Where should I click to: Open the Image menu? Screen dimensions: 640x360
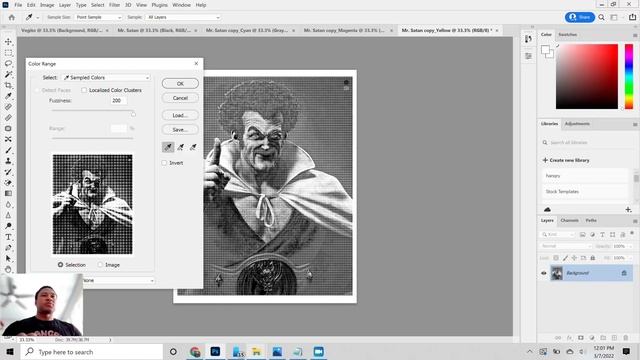coord(47,5)
